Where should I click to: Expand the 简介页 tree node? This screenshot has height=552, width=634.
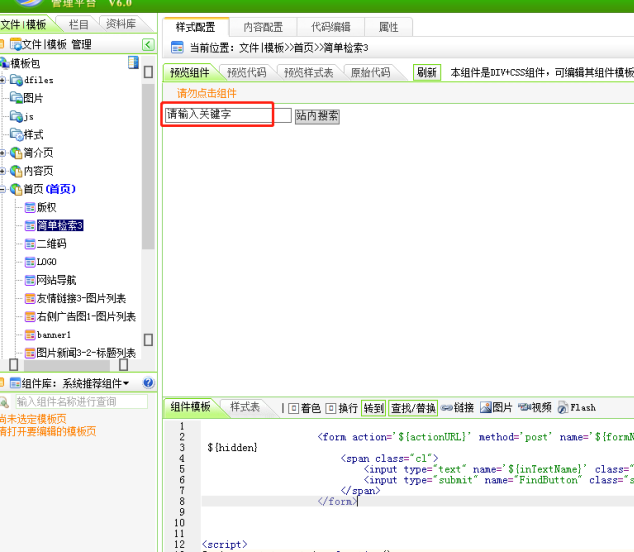4,153
